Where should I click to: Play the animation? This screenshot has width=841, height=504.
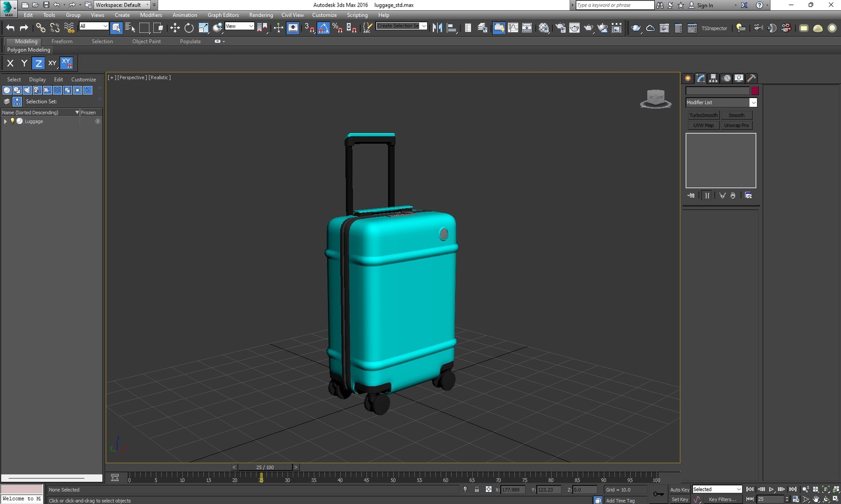coord(771,490)
